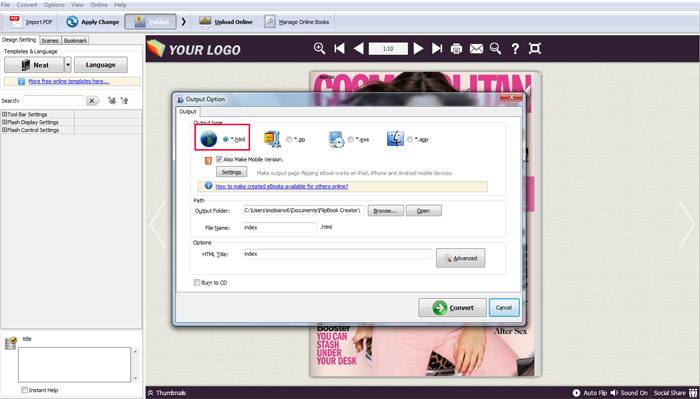Image resolution: width=700 pixels, height=399 pixels.
Task: Expand Tool Bar Settings tree node
Action: click(4, 115)
